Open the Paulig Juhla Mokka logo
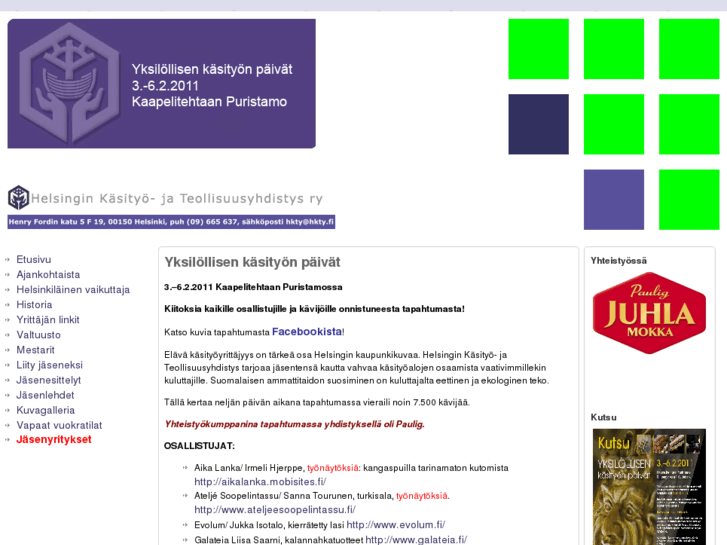 [x=649, y=313]
